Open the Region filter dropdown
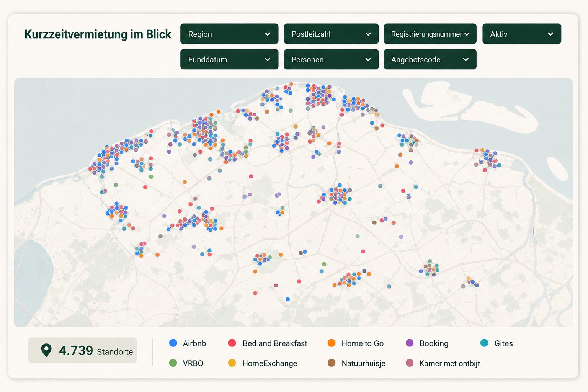588x392 pixels. coord(229,34)
